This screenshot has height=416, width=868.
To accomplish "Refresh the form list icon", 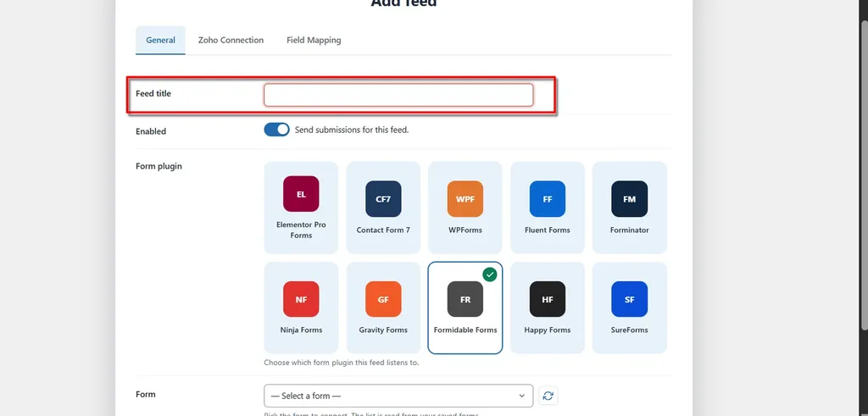I will point(548,396).
